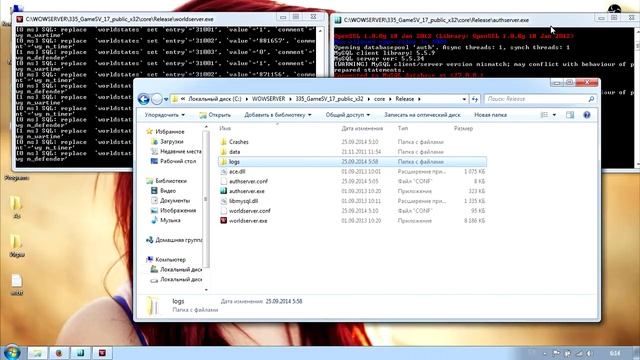Click the volume icon in system tray

tap(589, 353)
